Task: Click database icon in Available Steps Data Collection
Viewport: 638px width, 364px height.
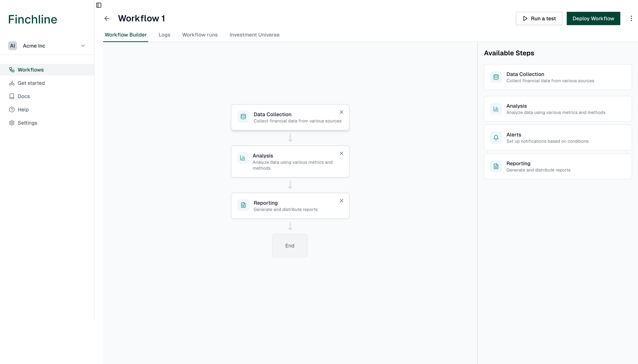Action: tap(496, 77)
